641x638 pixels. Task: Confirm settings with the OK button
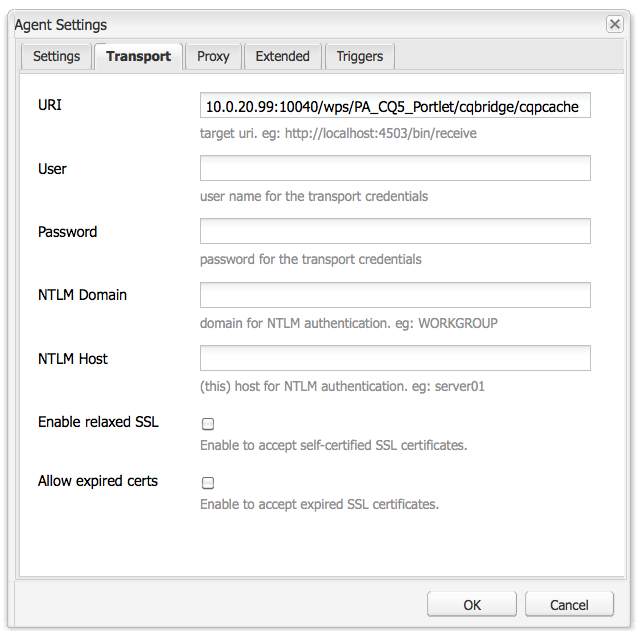pos(472,604)
